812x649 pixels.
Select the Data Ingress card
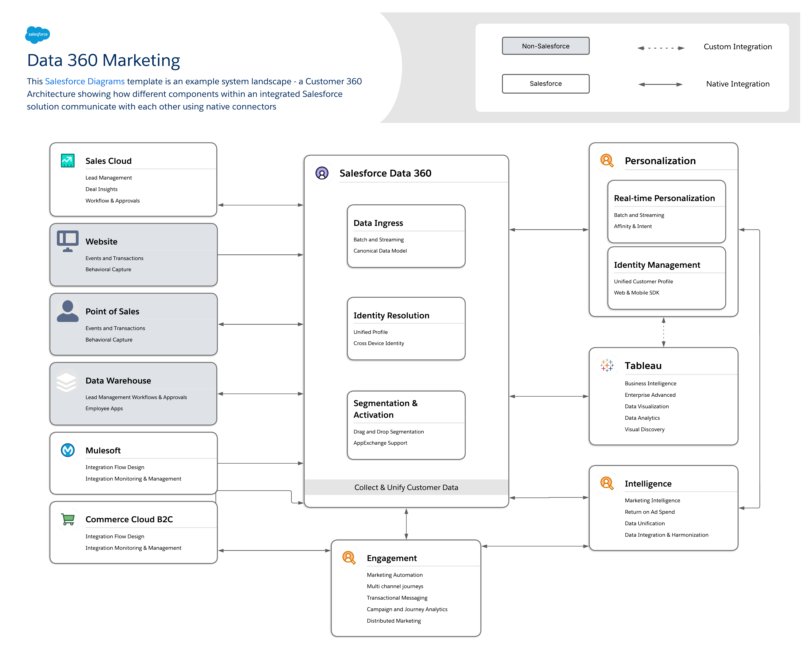point(406,236)
